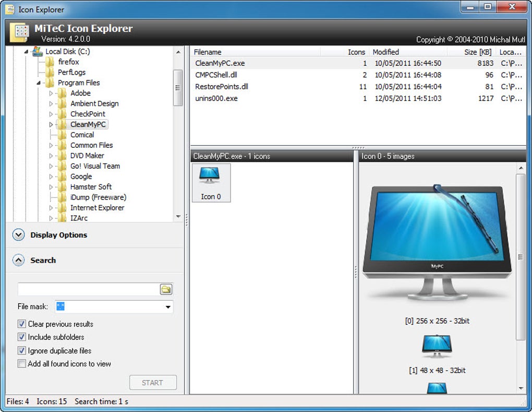
Task: Select the unins000.exe file row
Action: 358,99
